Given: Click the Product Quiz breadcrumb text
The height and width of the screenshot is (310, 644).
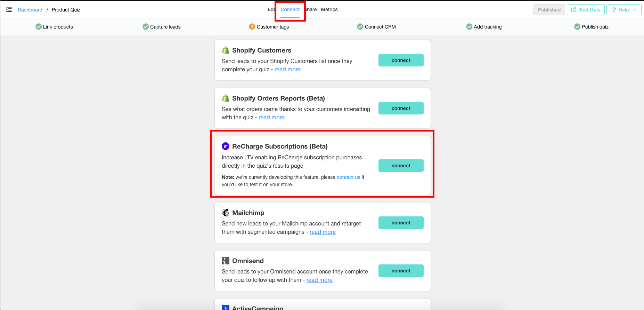Looking at the screenshot, I should click(66, 10).
